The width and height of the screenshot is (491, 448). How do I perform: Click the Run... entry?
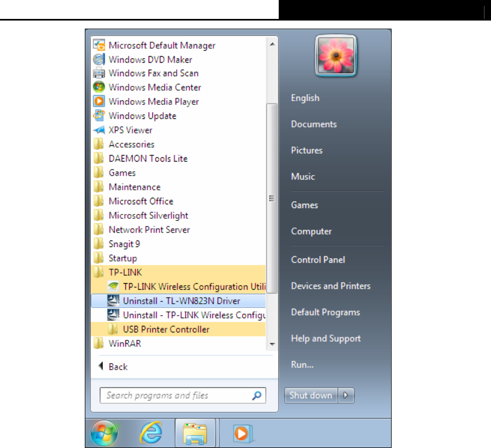(x=302, y=364)
